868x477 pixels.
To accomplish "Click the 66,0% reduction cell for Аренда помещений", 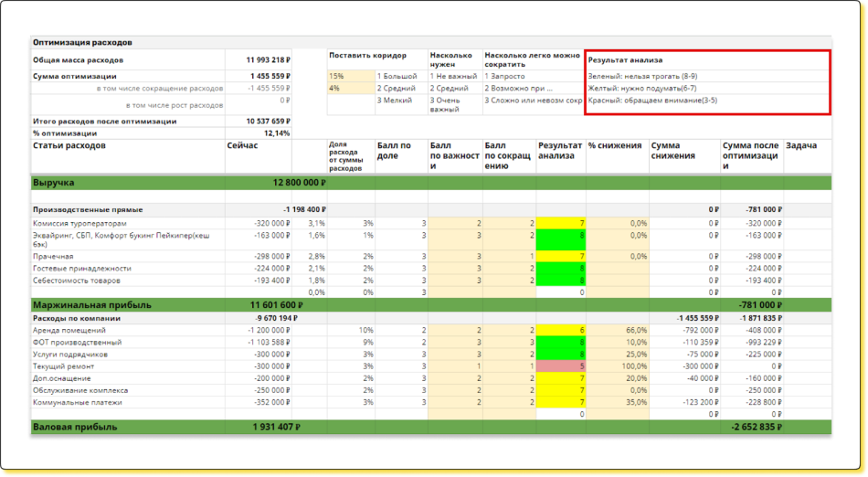I will pyautogui.click(x=617, y=330).
